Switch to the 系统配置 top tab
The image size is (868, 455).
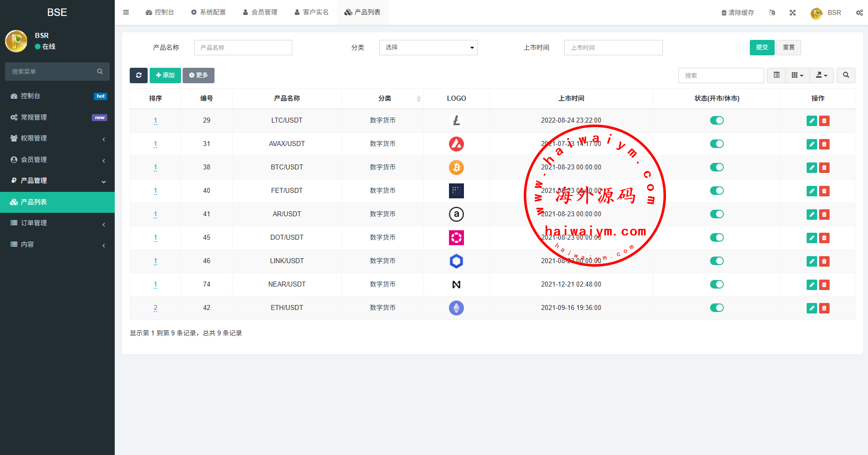point(208,12)
